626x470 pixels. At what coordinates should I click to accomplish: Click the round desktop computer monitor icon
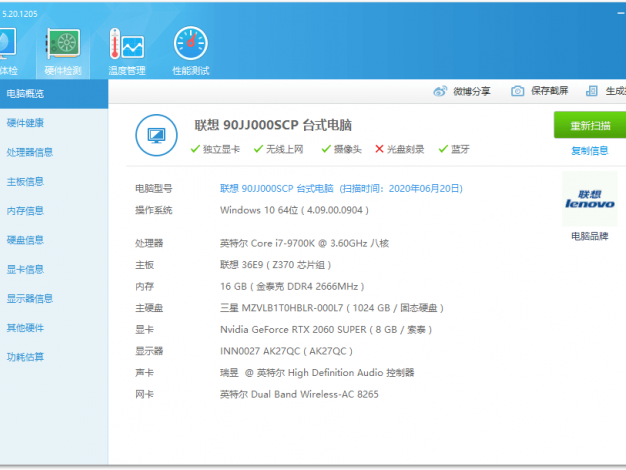[156, 135]
